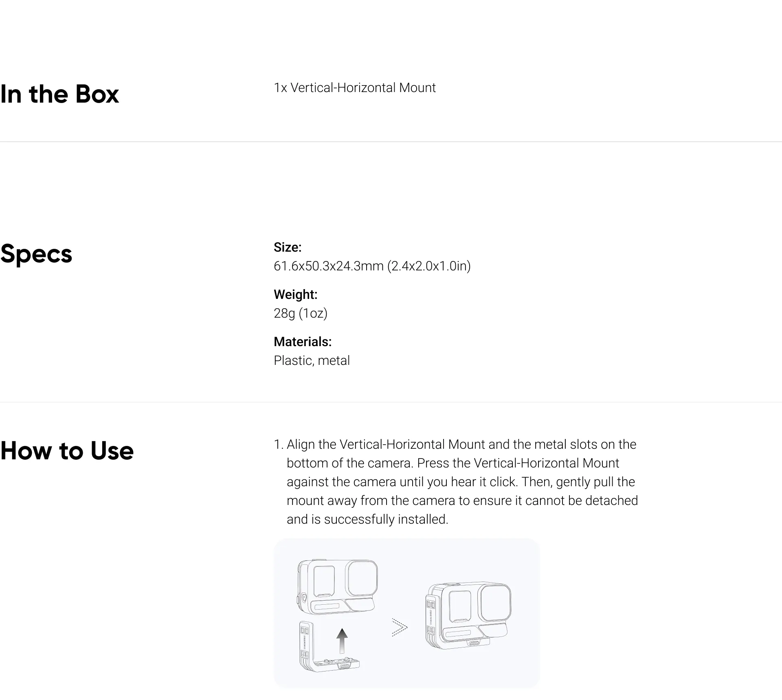Click the 61.6x50.3x24.3mm dimensions text
The width and height of the screenshot is (782, 700).
pos(372,266)
